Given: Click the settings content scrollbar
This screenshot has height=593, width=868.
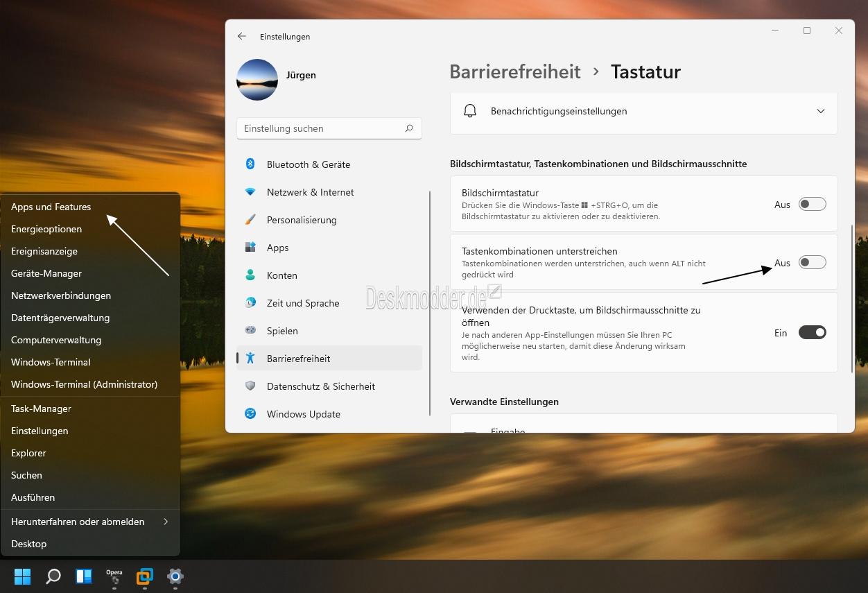Looking at the screenshot, I should [853, 298].
